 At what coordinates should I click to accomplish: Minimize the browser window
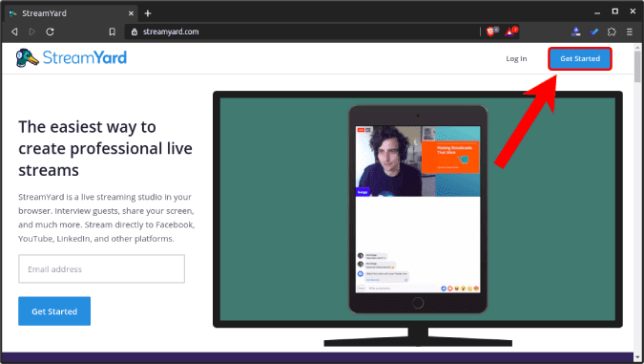point(596,12)
